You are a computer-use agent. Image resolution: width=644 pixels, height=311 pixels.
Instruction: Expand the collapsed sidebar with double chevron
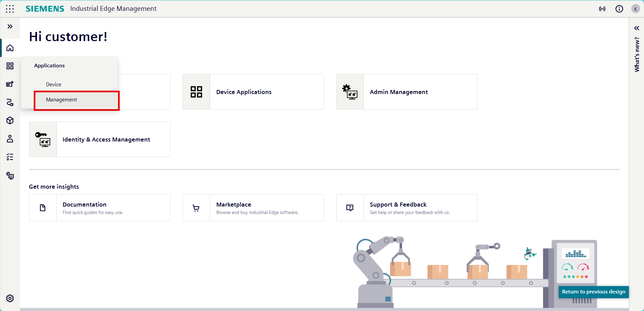click(10, 26)
